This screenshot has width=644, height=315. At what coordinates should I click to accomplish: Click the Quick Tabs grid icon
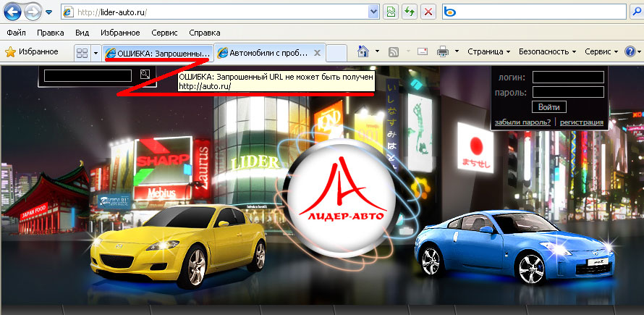(82, 53)
